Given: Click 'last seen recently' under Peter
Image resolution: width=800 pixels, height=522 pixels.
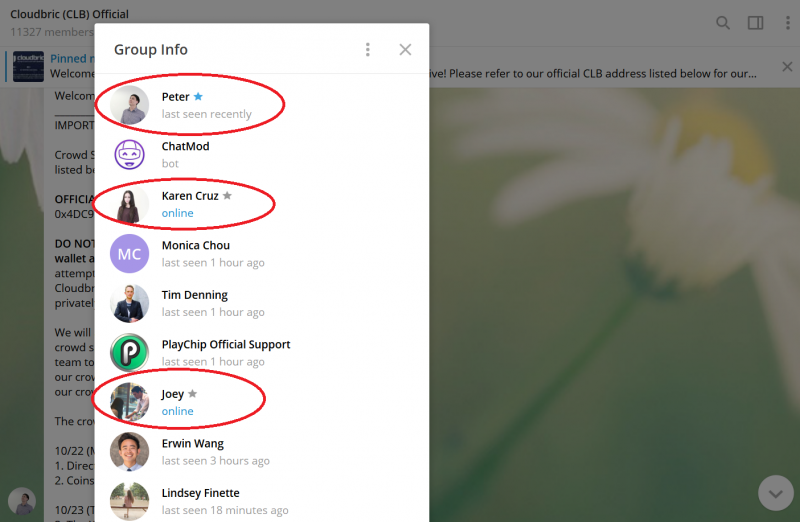Looking at the screenshot, I should pyautogui.click(x=207, y=114).
